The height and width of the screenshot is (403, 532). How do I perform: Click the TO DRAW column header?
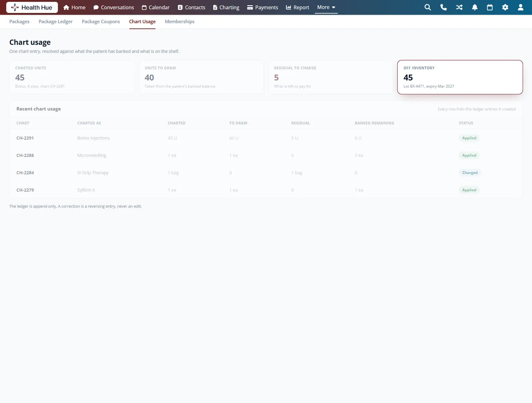(238, 123)
